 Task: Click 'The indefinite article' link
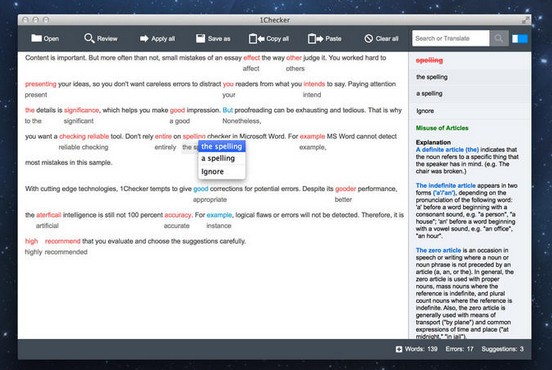(445, 186)
